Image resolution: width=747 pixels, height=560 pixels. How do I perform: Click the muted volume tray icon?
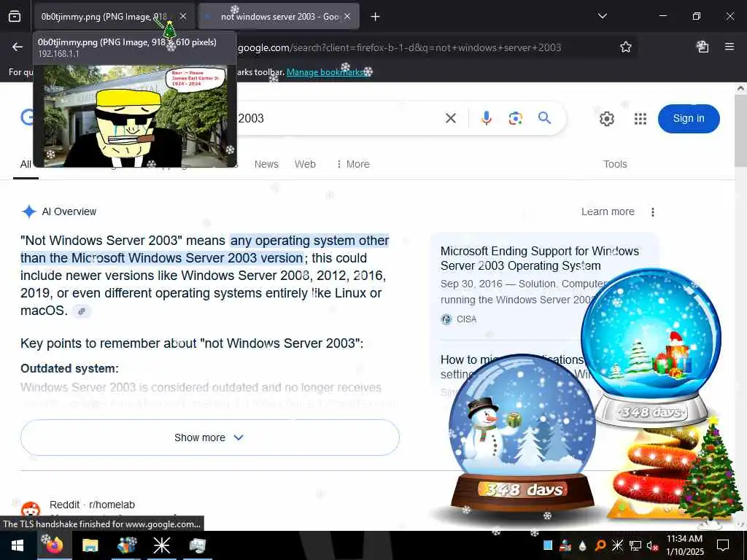click(x=652, y=545)
